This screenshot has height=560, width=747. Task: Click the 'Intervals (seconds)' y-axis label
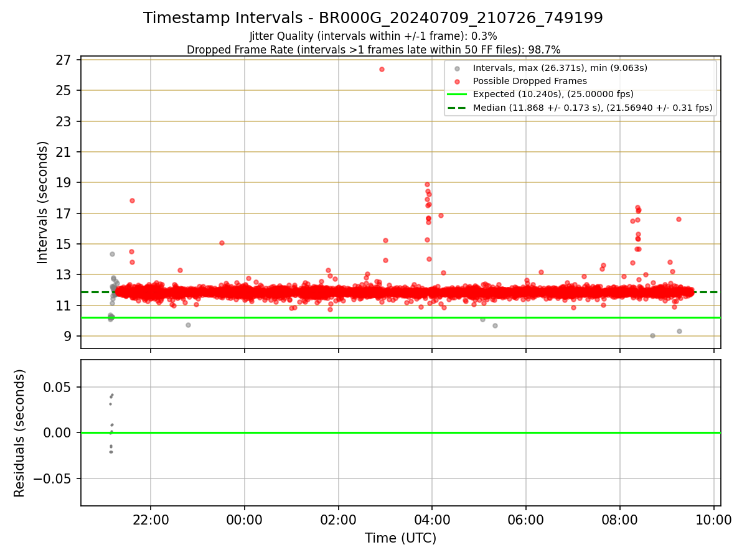42,202
